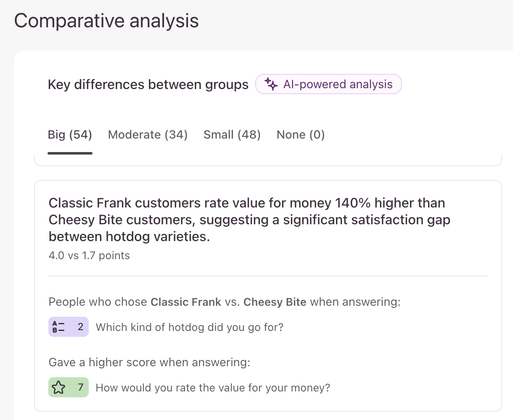Image resolution: width=513 pixels, height=420 pixels.
Task: Open the Big (54) differences tab
Action: pyautogui.click(x=70, y=135)
